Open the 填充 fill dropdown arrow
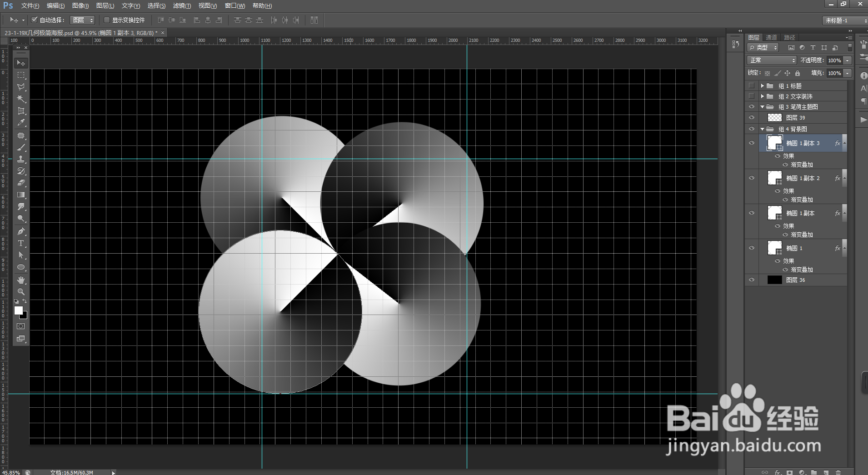This screenshot has height=475, width=868. [x=848, y=73]
